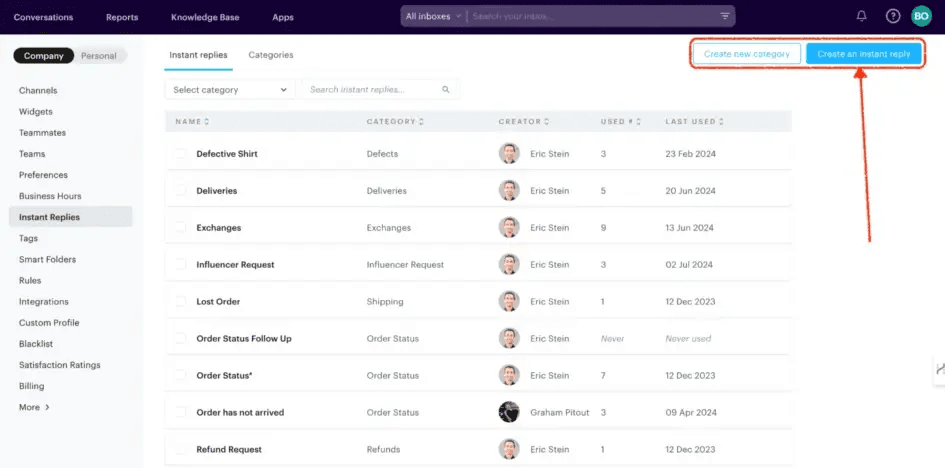The height and width of the screenshot is (468, 945).
Task: Open the Knowledge Base menu
Action: 205,17
